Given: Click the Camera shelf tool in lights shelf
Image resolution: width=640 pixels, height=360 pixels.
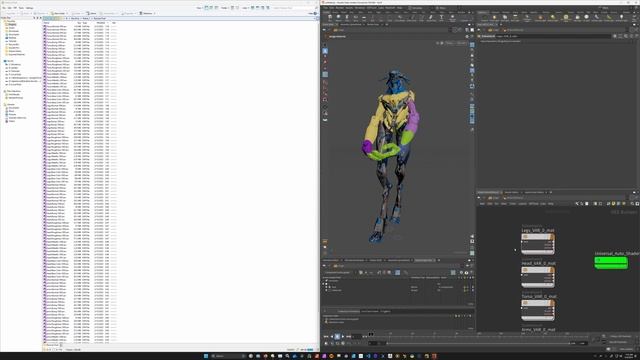Looking at the screenshot, I should 484,18.
